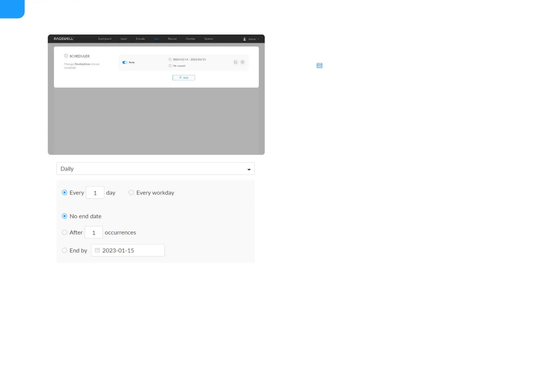554x392 pixels.
Task: Click the clock icon next to date range
Action: [170, 60]
